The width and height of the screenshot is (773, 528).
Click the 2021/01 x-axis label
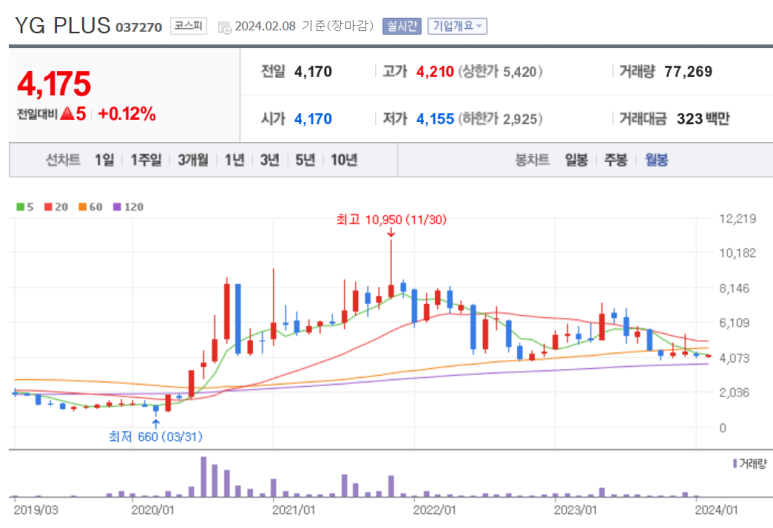pos(294,510)
